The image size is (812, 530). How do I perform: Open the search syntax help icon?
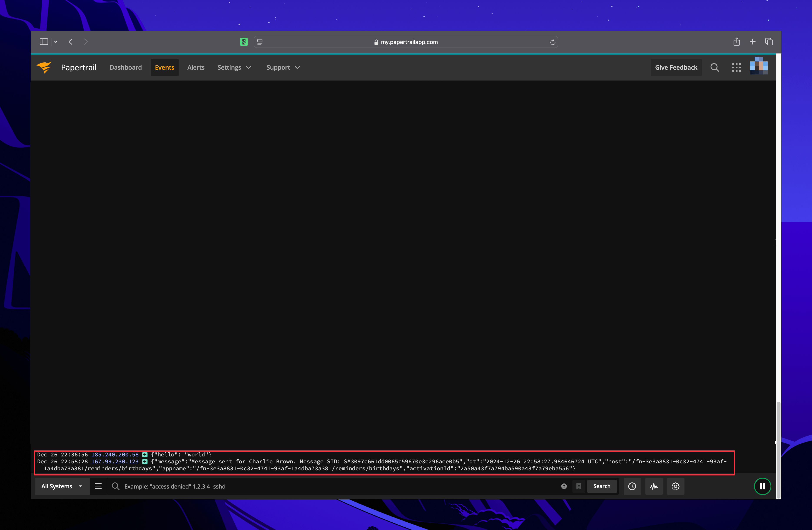[x=564, y=486]
